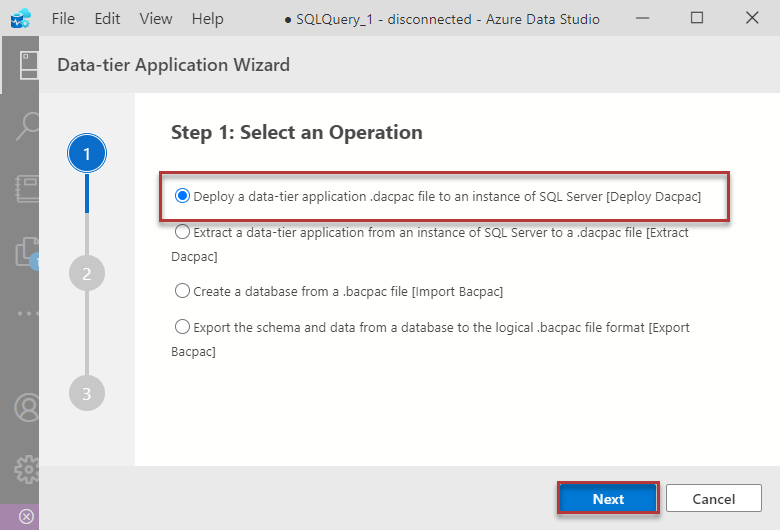Cancel the Data-tier Application Wizard

pyautogui.click(x=714, y=499)
